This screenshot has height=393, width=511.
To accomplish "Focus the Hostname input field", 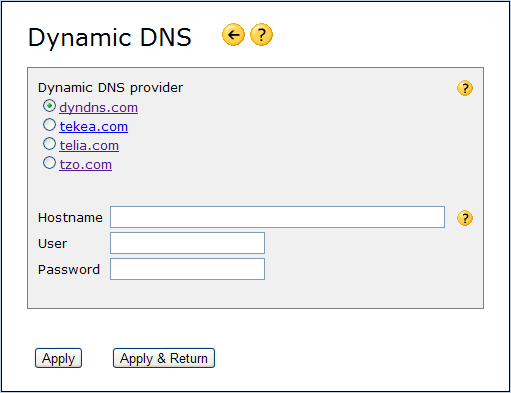I will click(277, 217).
